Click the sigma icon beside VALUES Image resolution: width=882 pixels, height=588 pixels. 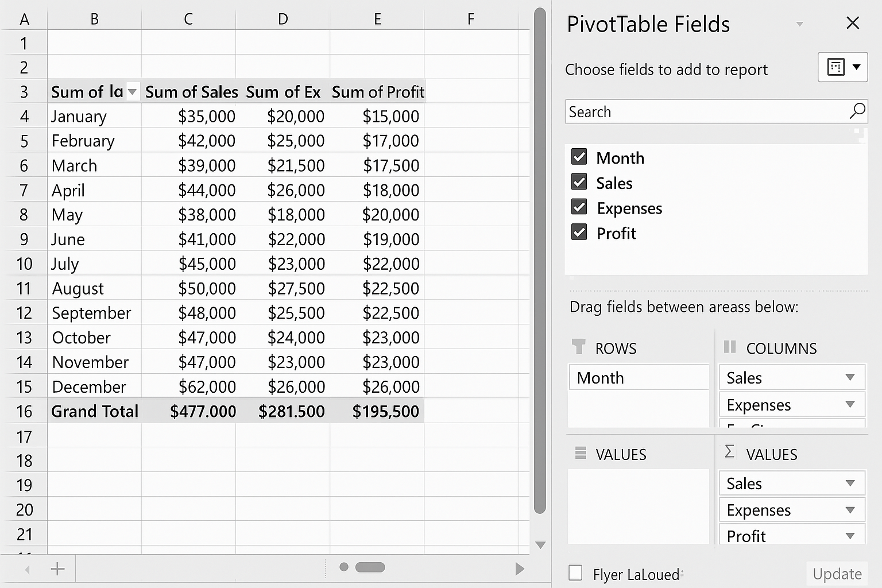pos(729,451)
